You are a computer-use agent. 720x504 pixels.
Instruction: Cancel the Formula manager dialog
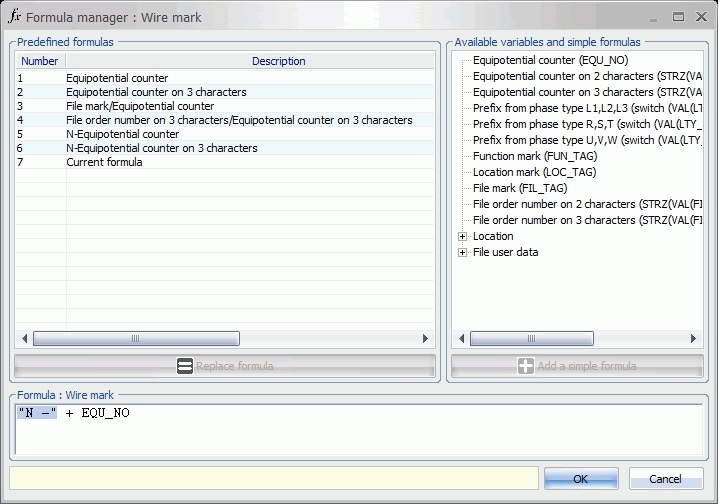[665, 479]
